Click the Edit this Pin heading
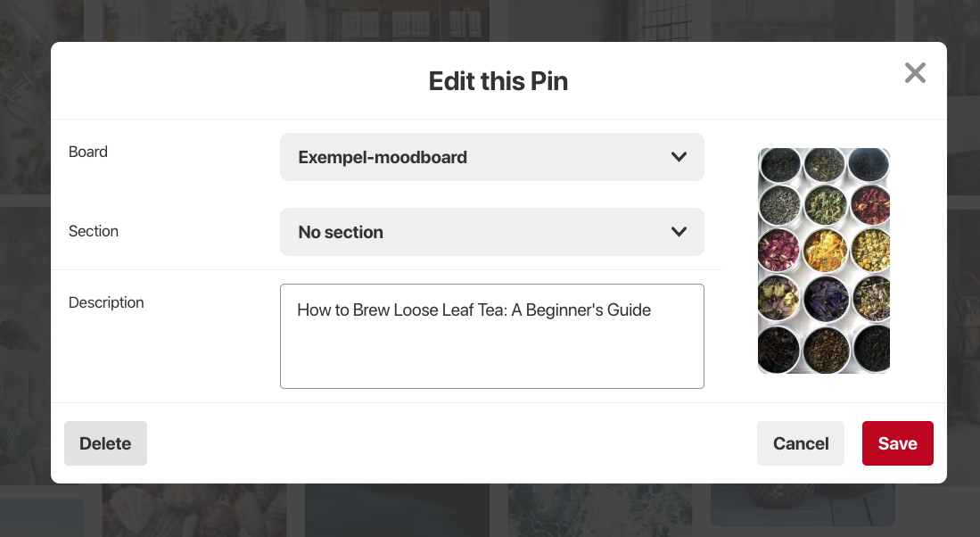Screen dimensions: 980x537 pos(498,81)
